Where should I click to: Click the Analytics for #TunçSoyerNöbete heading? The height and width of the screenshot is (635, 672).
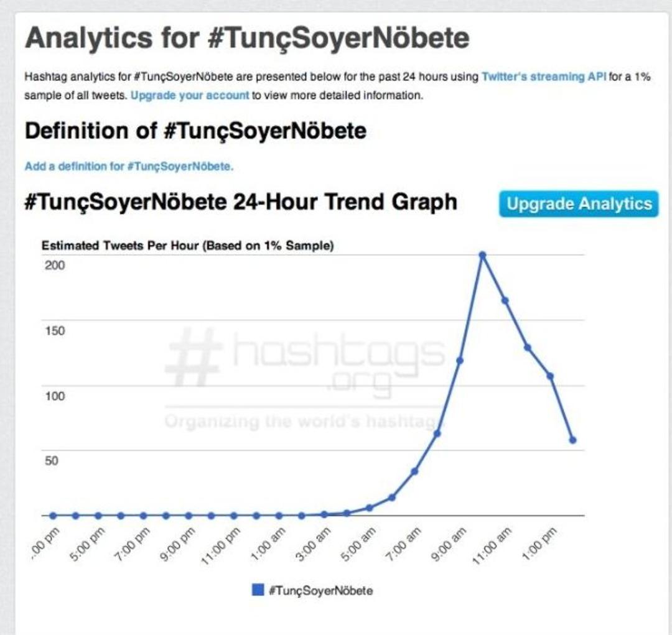click(x=246, y=39)
